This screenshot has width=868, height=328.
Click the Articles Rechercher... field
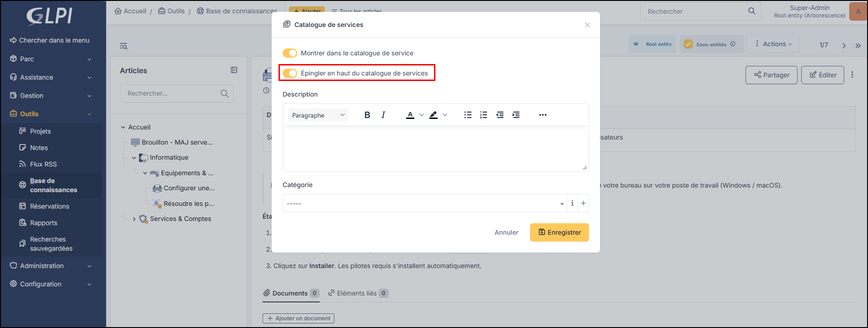point(177,93)
